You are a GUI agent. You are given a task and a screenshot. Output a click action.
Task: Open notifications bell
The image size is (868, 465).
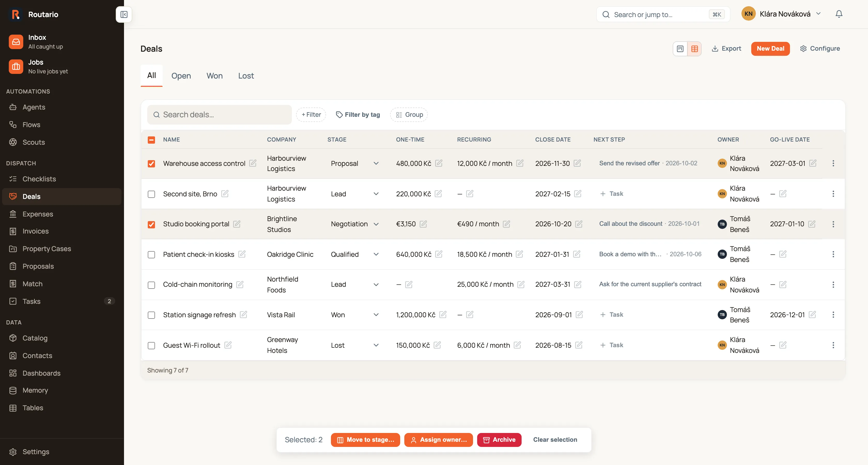click(x=839, y=14)
